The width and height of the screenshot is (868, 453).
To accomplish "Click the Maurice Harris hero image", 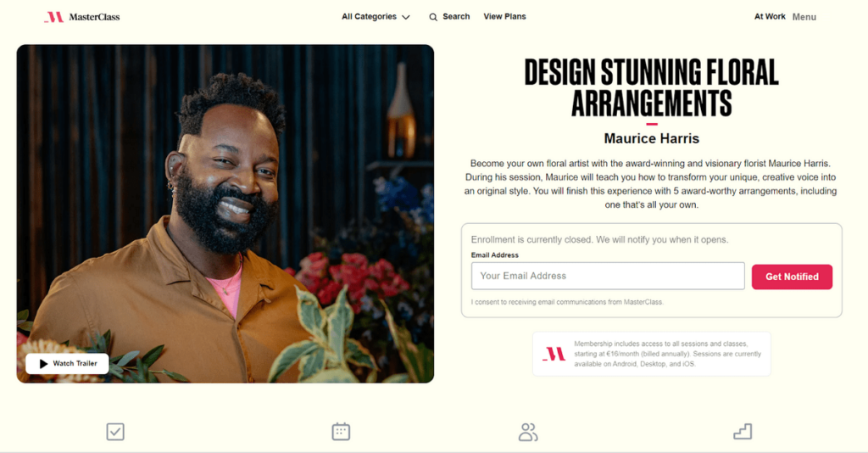I will click(225, 214).
